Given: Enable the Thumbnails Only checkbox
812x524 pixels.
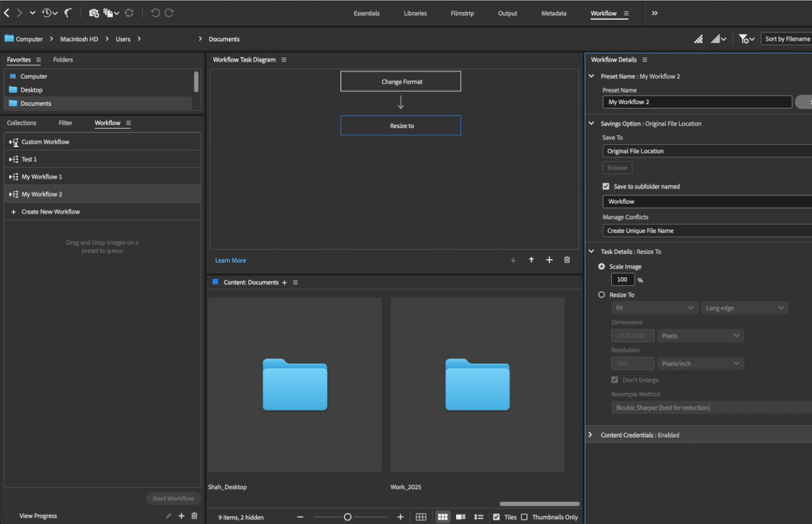Looking at the screenshot, I should 524,517.
